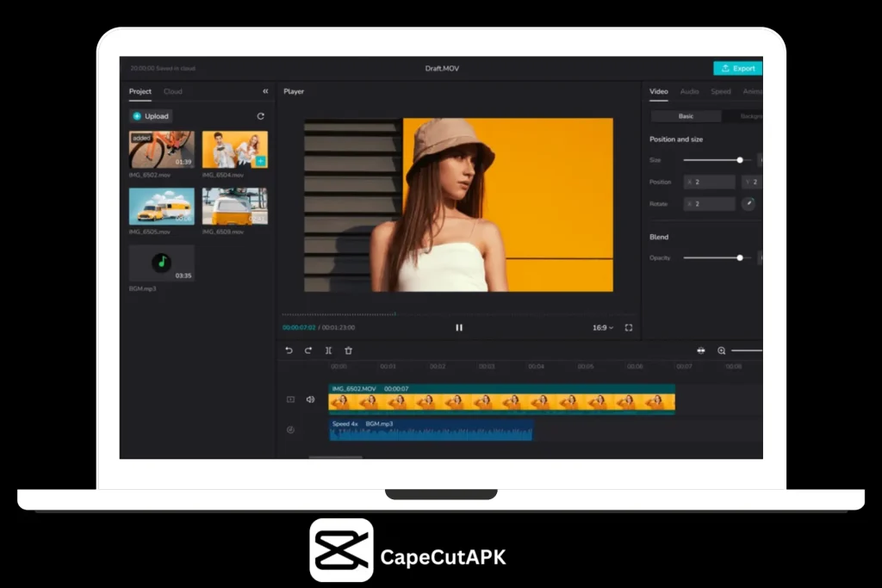Switch to the Cloud tab

[x=172, y=91]
